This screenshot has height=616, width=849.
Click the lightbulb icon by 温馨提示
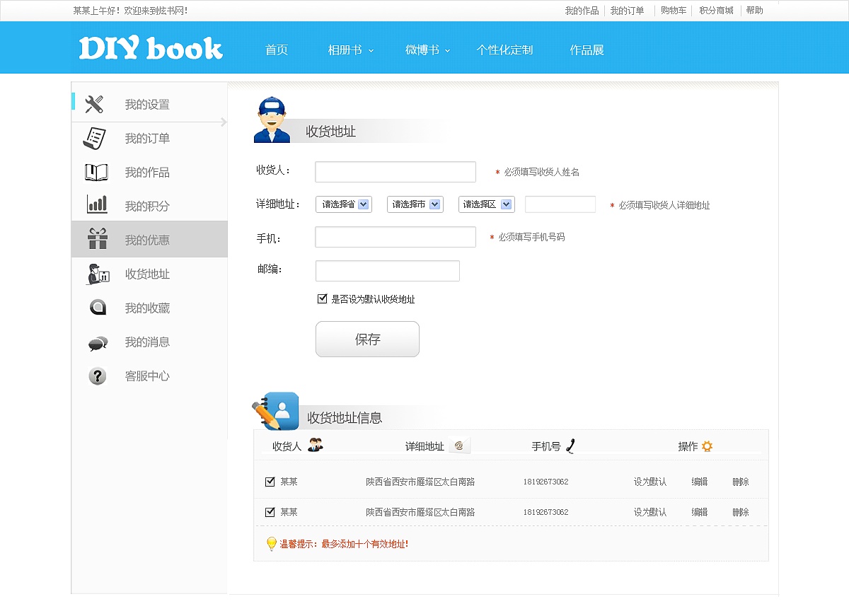tap(271, 544)
